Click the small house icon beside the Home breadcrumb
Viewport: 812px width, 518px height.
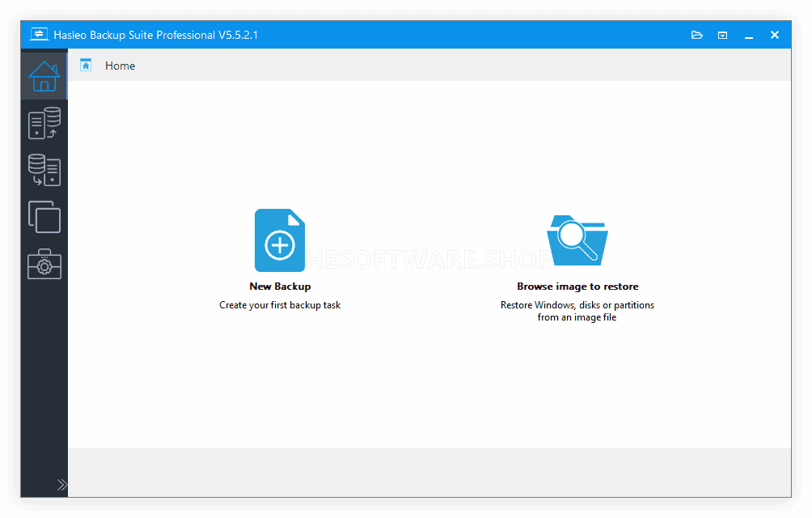click(x=85, y=65)
